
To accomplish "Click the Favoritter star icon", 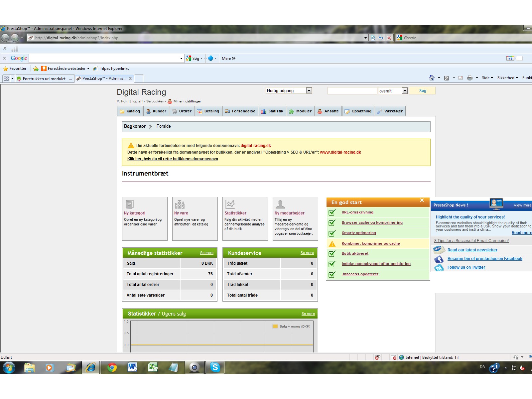I will 5,68.
